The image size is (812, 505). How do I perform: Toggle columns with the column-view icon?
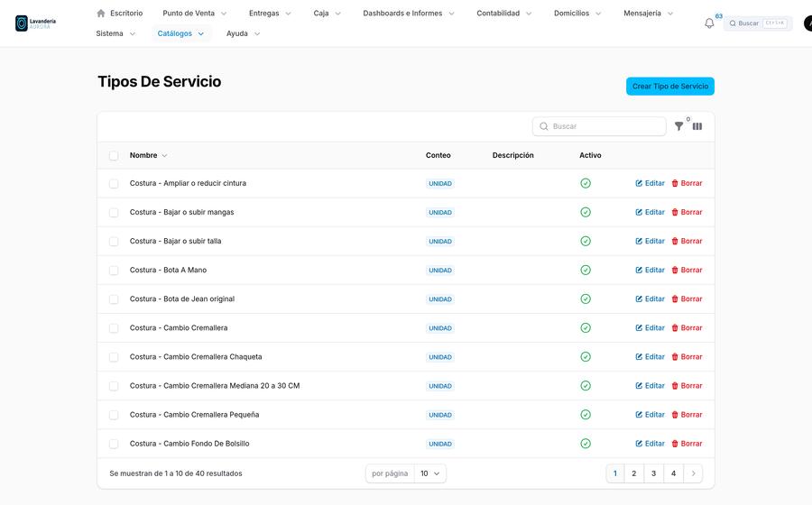pyautogui.click(x=697, y=126)
